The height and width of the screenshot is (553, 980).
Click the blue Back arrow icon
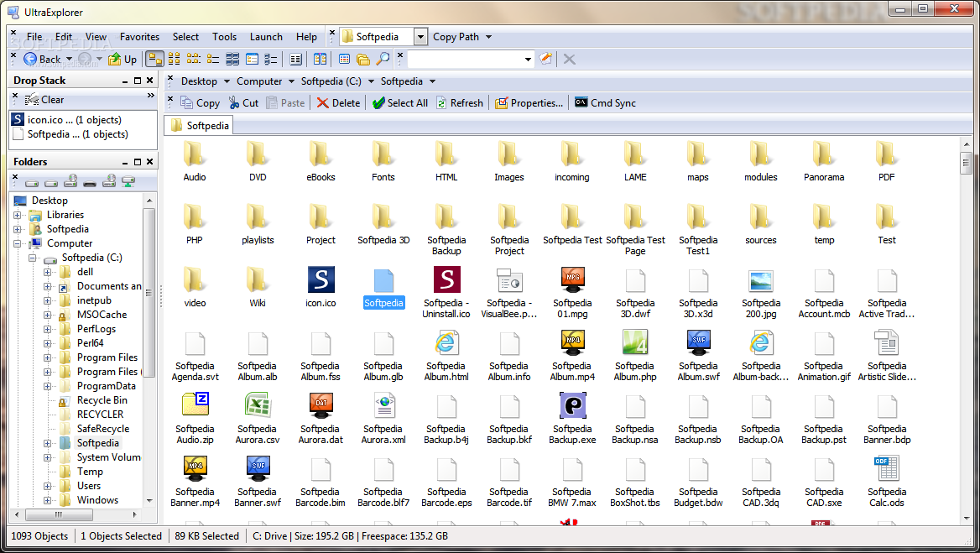pyautogui.click(x=30, y=59)
